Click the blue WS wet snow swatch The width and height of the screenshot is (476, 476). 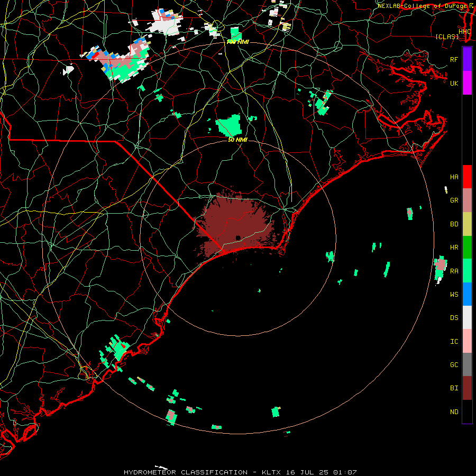point(467,294)
